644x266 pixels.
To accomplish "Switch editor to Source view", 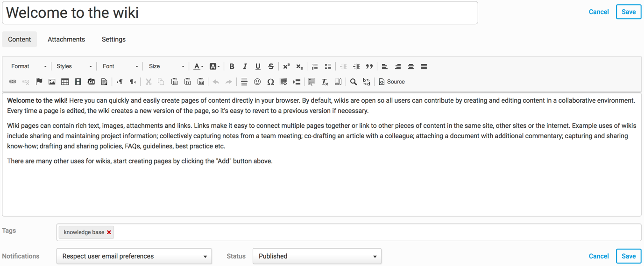I will pos(392,82).
